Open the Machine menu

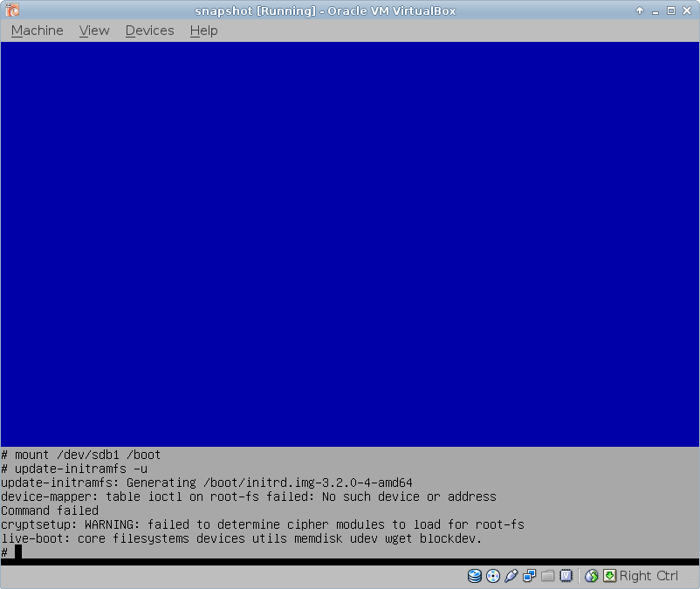pos(37,31)
